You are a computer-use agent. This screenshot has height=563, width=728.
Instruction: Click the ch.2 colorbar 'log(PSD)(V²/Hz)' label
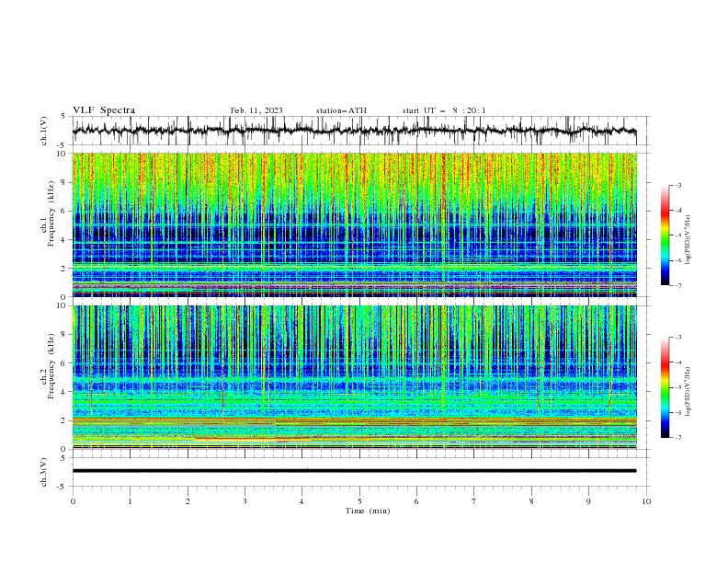[x=688, y=392]
